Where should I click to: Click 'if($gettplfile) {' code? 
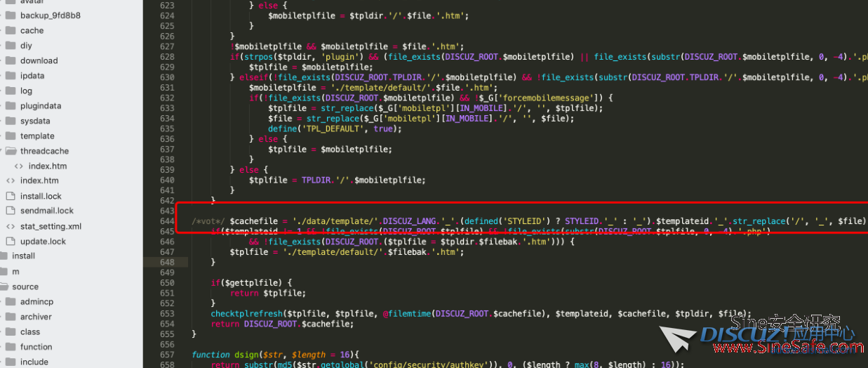point(250,282)
